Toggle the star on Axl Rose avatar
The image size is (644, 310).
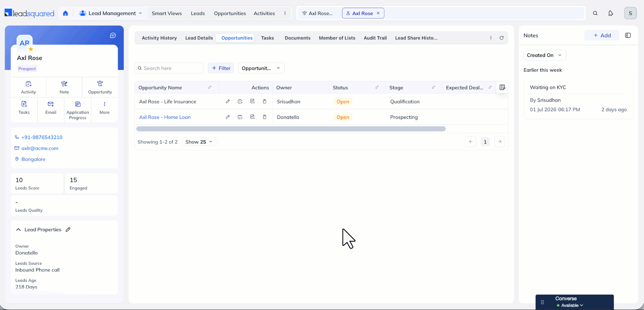31,49
